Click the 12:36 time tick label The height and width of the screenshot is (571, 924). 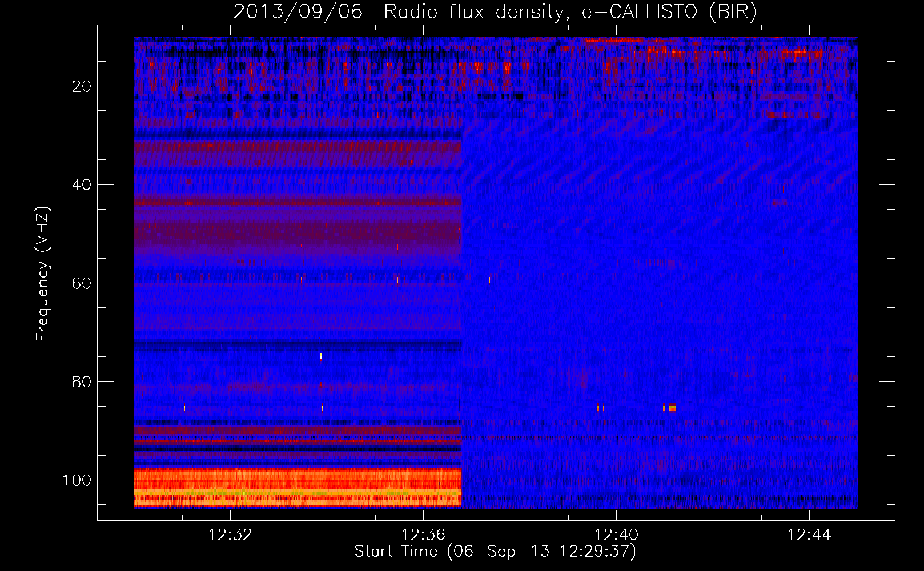424,535
